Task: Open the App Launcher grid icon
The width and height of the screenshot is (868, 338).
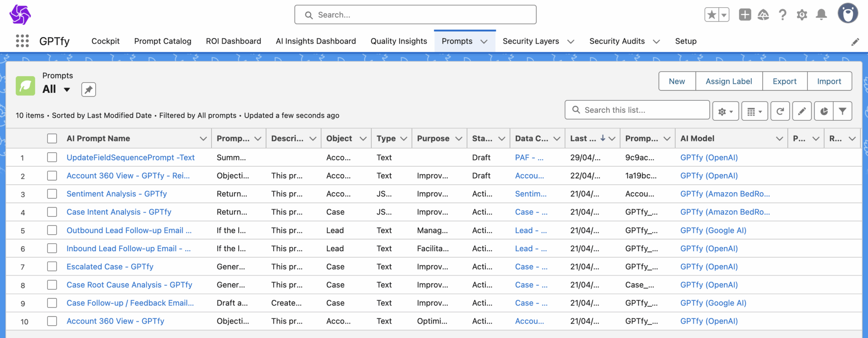Action: [x=22, y=41]
